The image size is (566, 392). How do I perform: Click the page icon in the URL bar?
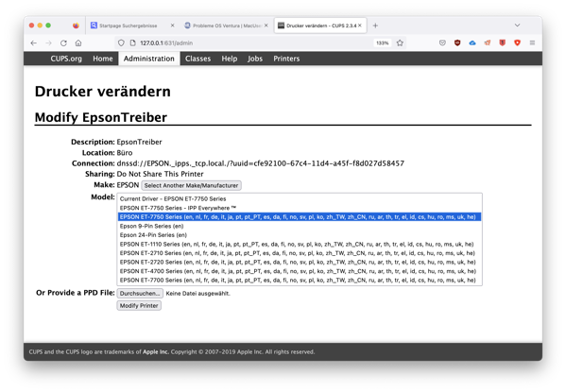click(x=133, y=43)
